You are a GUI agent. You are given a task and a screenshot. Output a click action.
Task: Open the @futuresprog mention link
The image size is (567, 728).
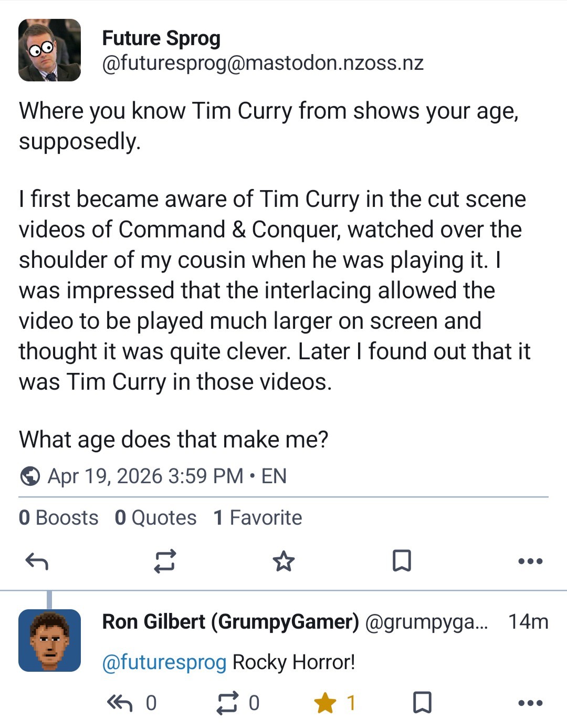click(x=164, y=662)
